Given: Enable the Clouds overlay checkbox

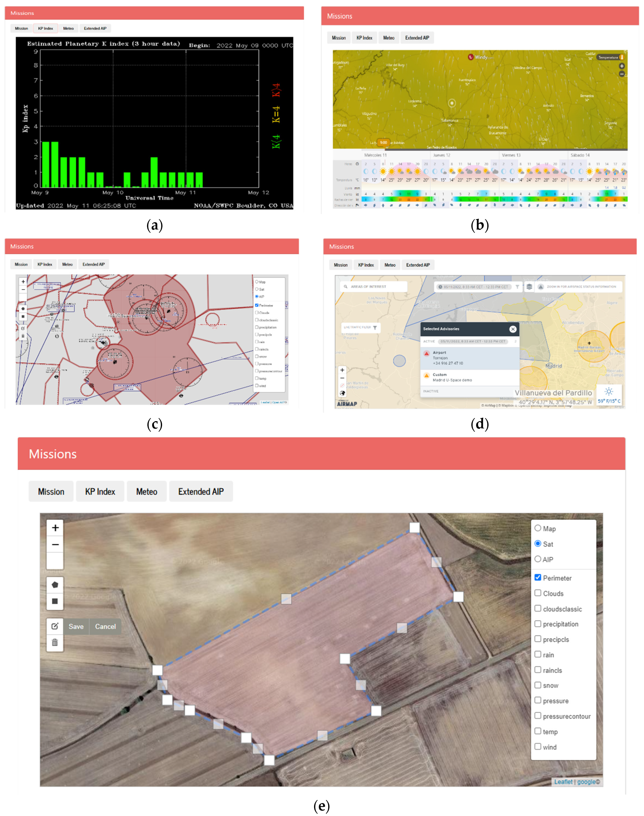Looking at the screenshot, I should [538, 593].
